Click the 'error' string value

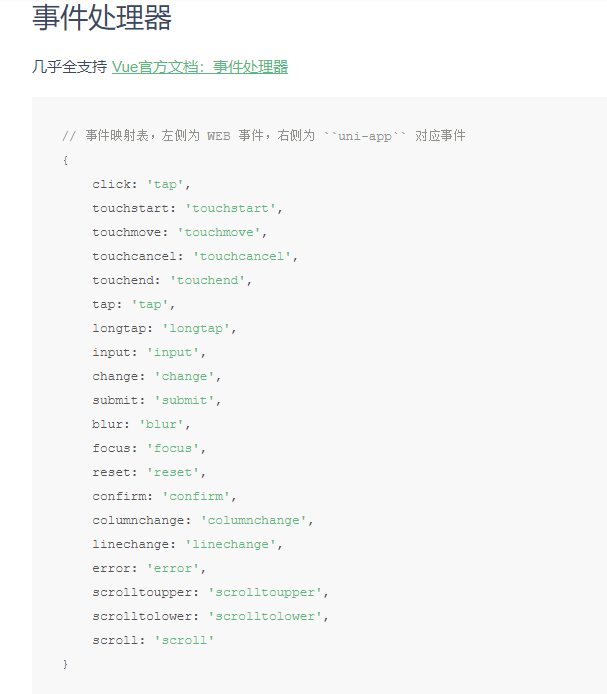(173, 568)
